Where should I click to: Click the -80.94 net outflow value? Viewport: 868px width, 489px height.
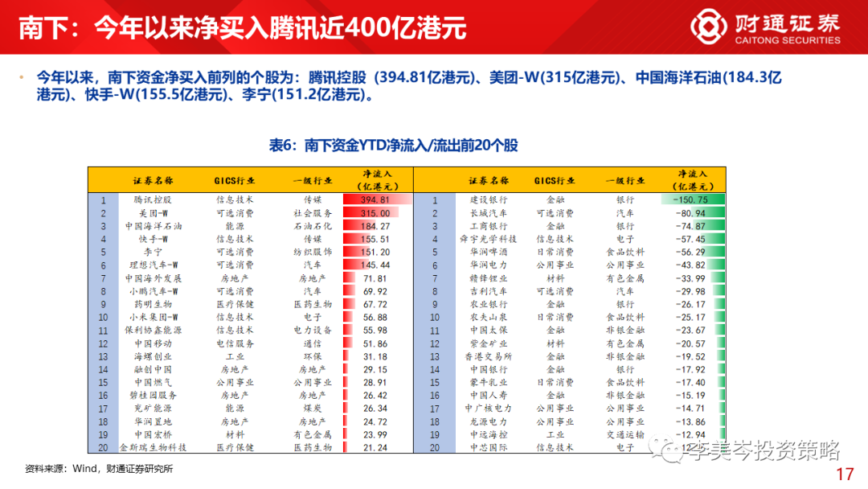[x=690, y=212]
